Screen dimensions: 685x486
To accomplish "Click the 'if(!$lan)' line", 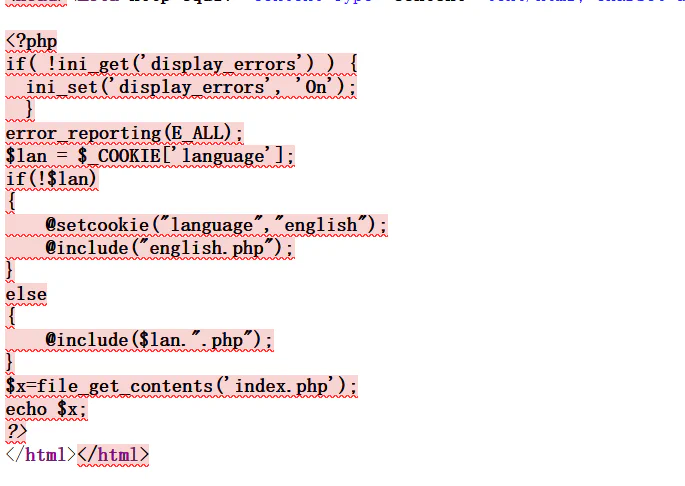I will coord(52,179).
